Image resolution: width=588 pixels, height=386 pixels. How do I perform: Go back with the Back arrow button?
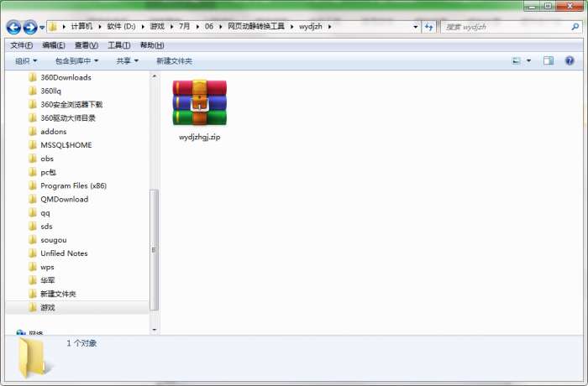(13, 28)
